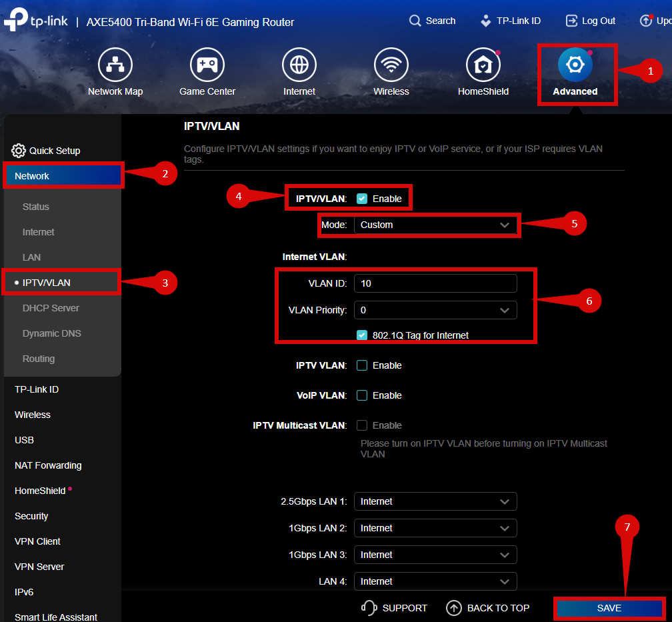Open Wireless in the sidebar
672x622 pixels.
coord(33,415)
